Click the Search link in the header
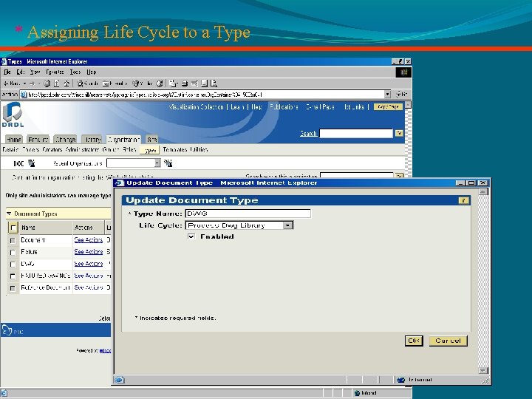532x399 pixels. point(308,133)
